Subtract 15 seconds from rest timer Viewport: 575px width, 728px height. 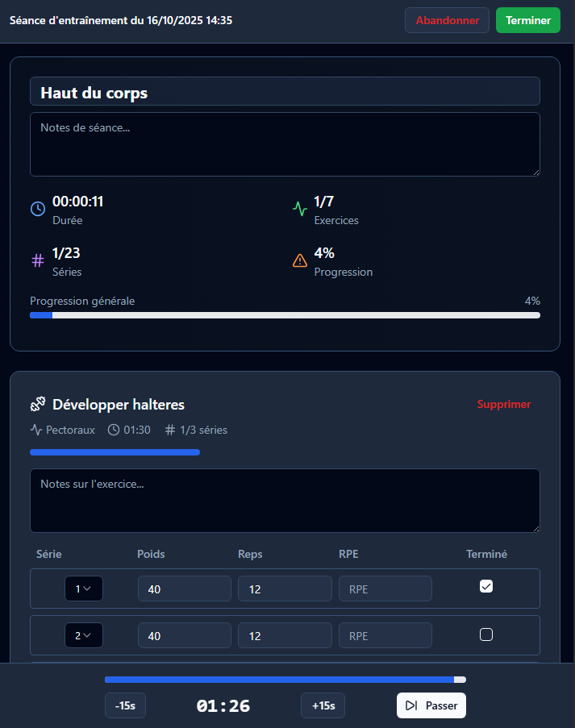(x=125, y=705)
